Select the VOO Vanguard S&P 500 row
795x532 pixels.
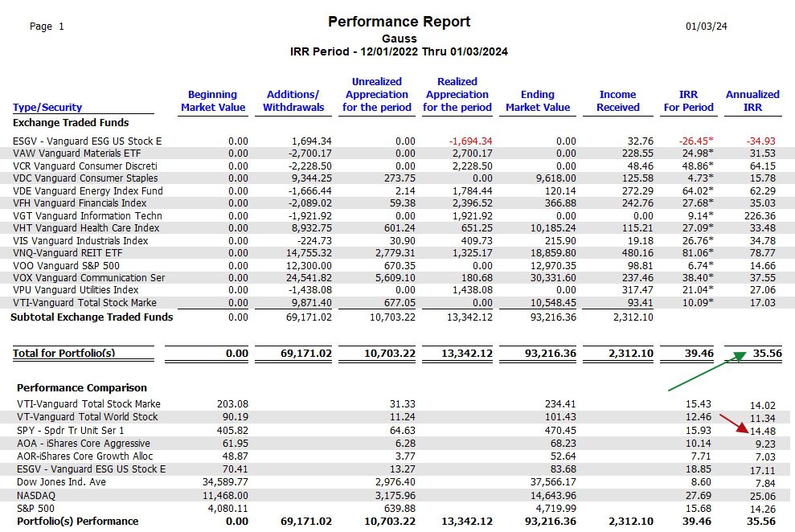click(x=397, y=265)
